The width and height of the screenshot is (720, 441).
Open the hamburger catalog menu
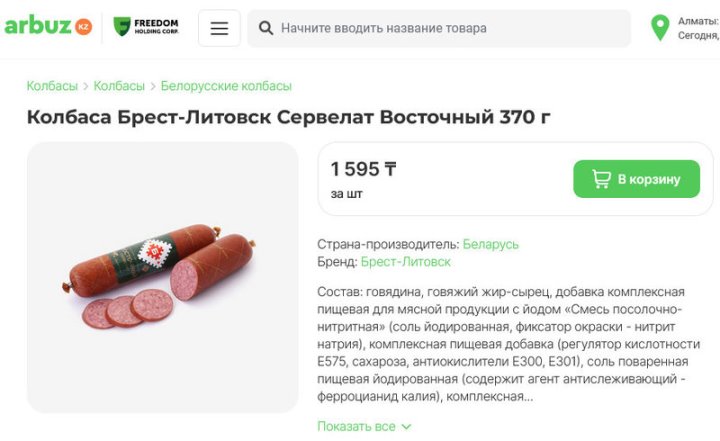pos(219,28)
